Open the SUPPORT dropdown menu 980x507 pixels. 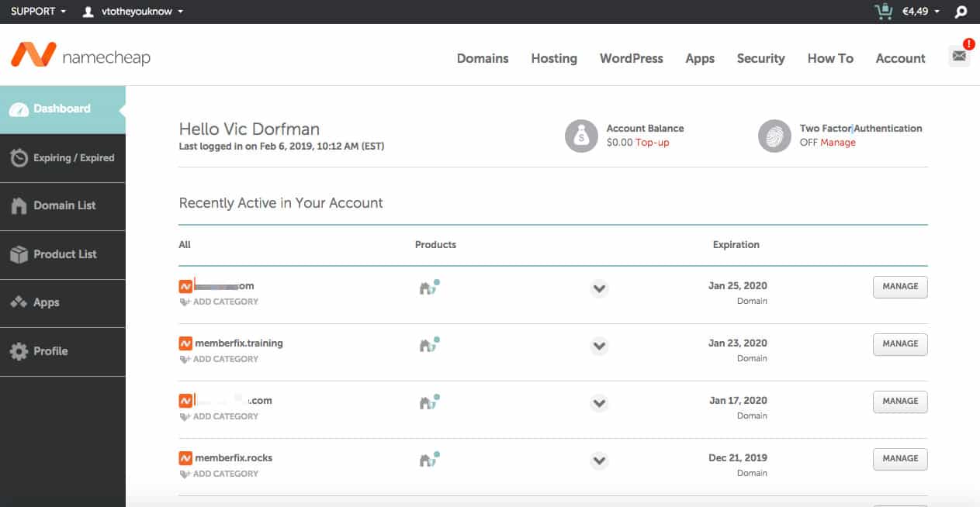[38, 12]
